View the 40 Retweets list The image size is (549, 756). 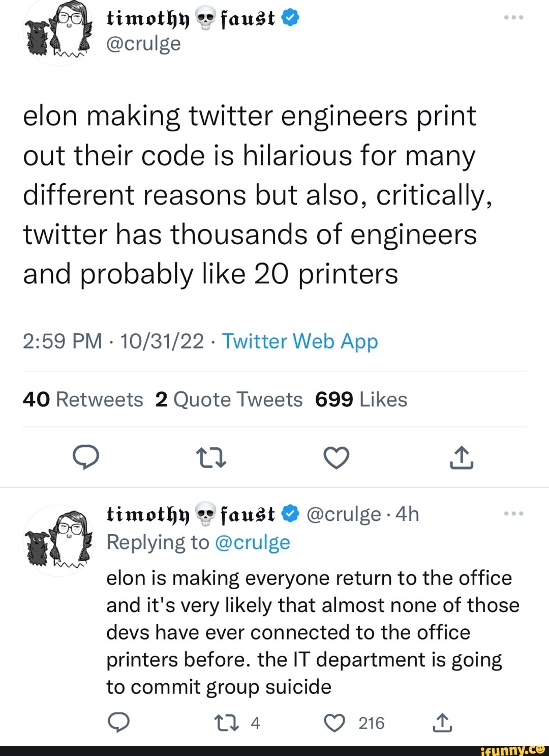[83, 399]
